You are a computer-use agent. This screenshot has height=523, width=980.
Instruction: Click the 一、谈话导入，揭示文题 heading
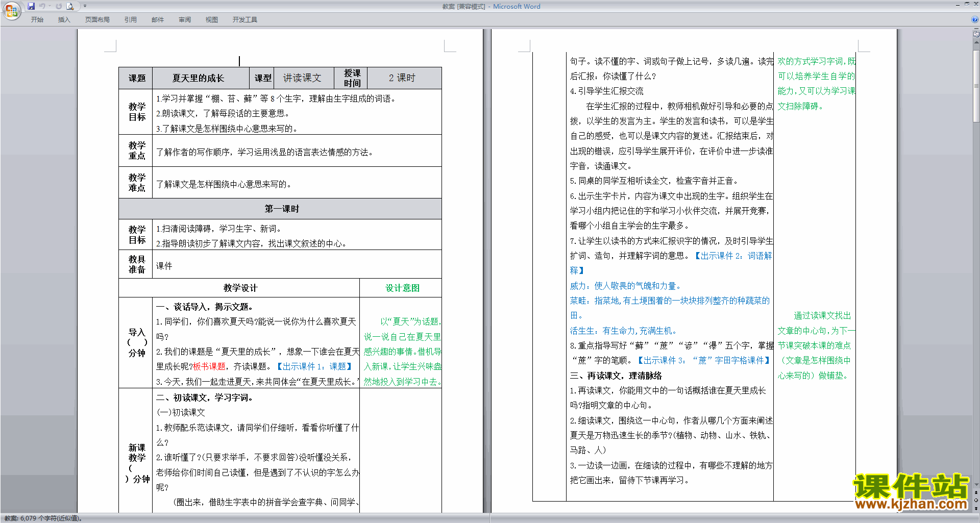pyautogui.click(x=205, y=307)
